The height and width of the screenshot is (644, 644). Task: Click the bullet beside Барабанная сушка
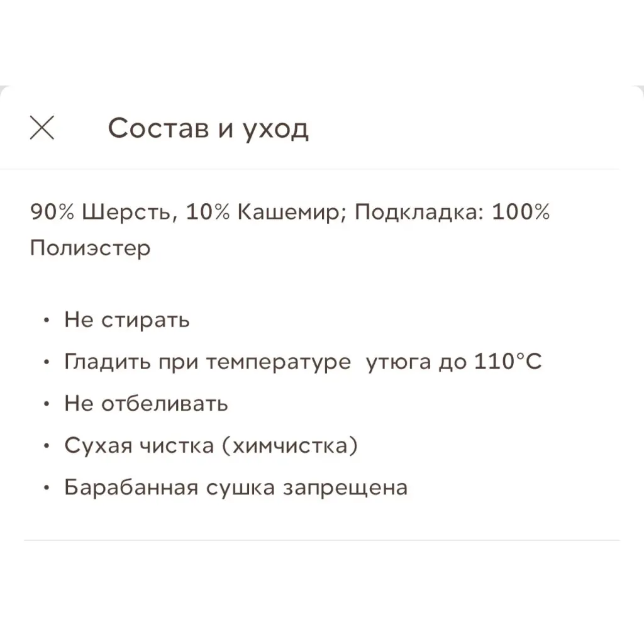pyautogui.click(x=46, y=488)
